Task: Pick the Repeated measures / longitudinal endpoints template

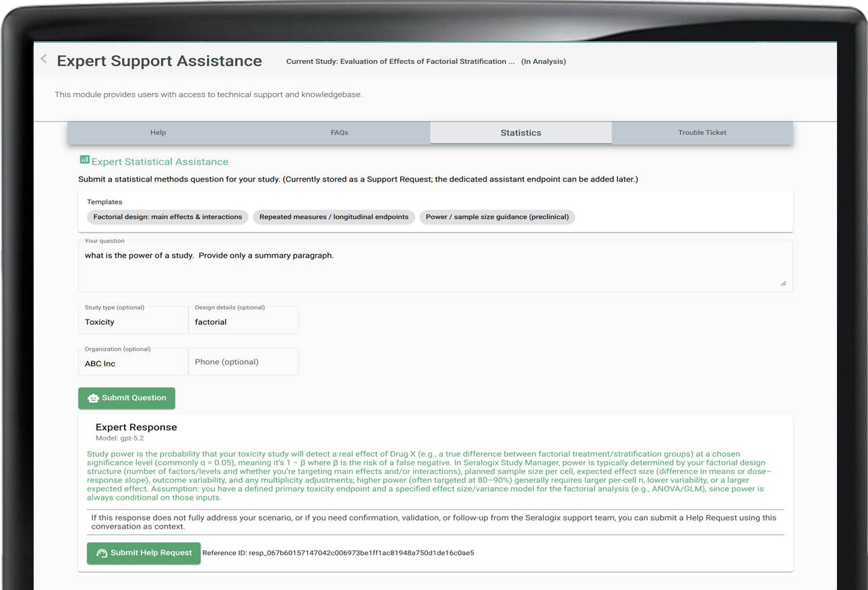Action: (334, 217)
